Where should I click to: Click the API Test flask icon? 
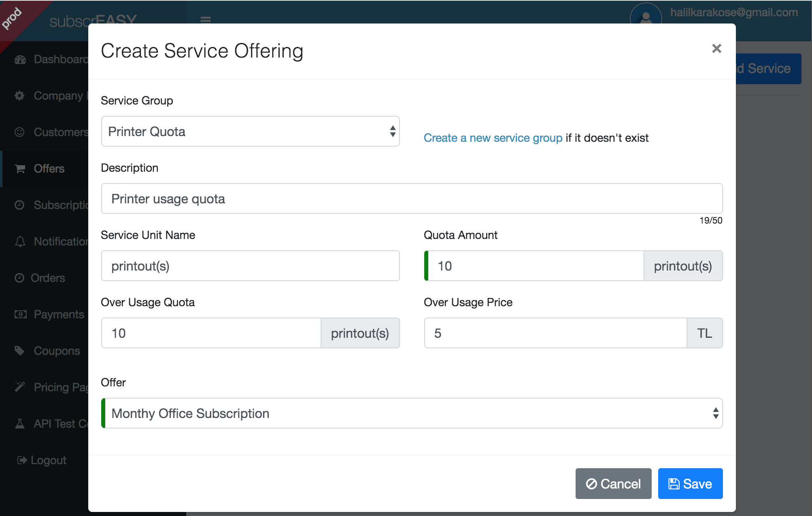(19, 424)
